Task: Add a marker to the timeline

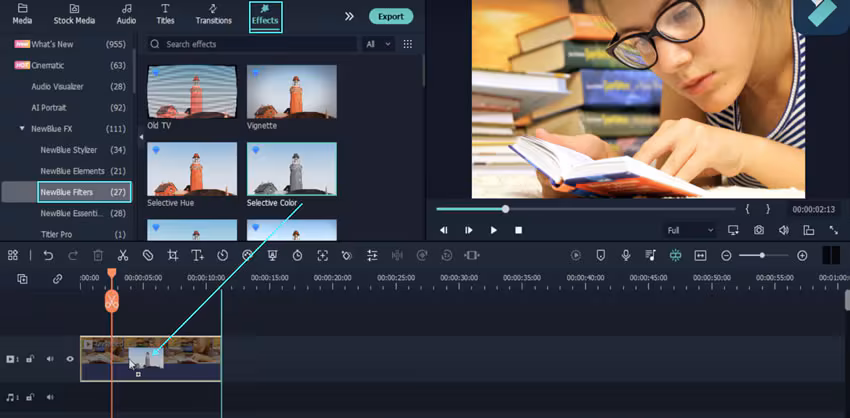Action: point(601,255)
